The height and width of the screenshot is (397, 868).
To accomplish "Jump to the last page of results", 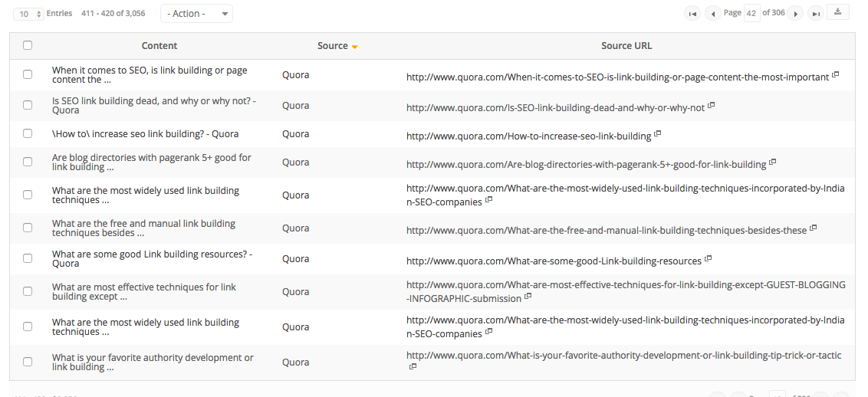I will [816, 14].
